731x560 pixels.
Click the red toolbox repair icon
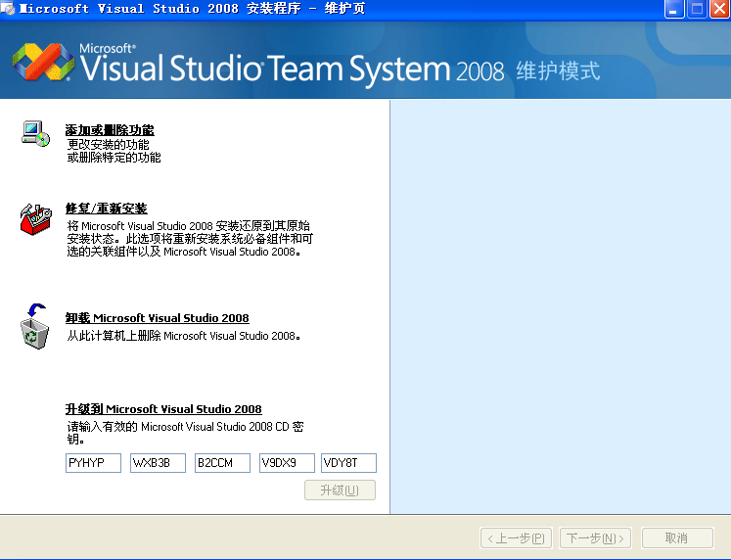(35, 219)
